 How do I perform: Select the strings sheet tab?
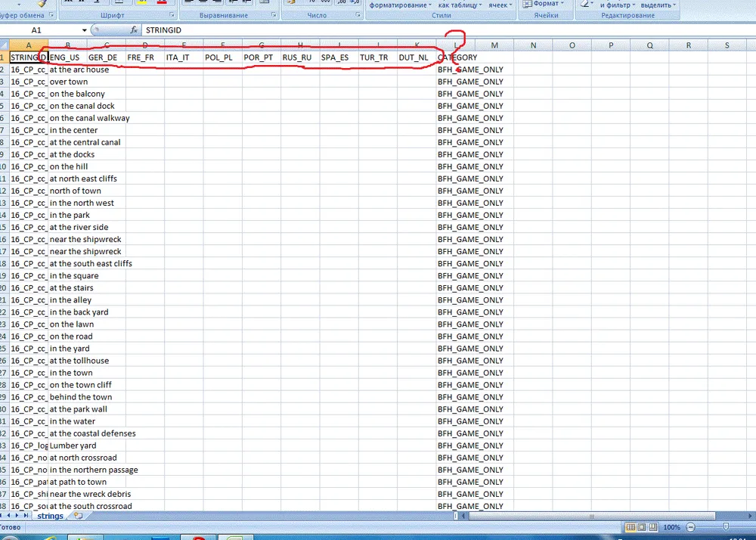tap(51, 516)
